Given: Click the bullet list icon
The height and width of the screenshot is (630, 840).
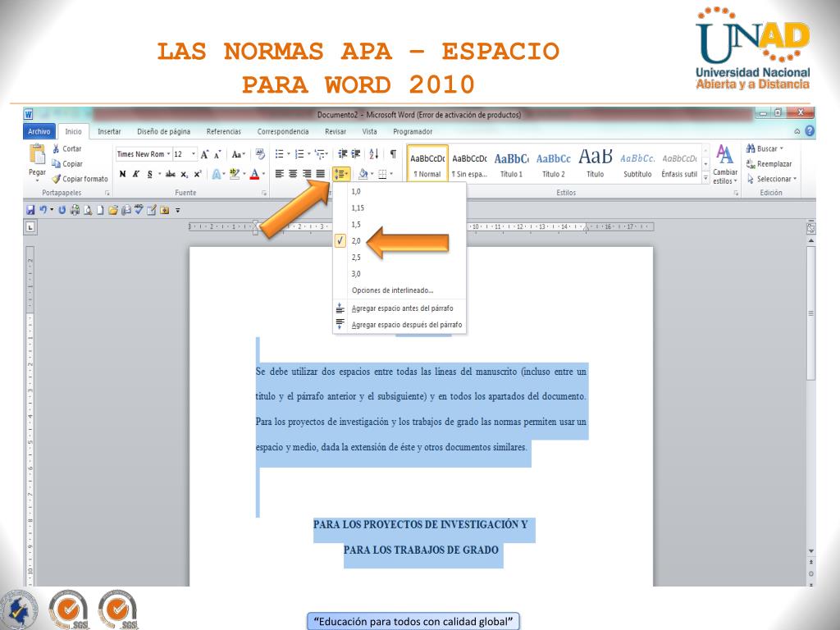Looking at the screenshot, I should pos(279,154).
